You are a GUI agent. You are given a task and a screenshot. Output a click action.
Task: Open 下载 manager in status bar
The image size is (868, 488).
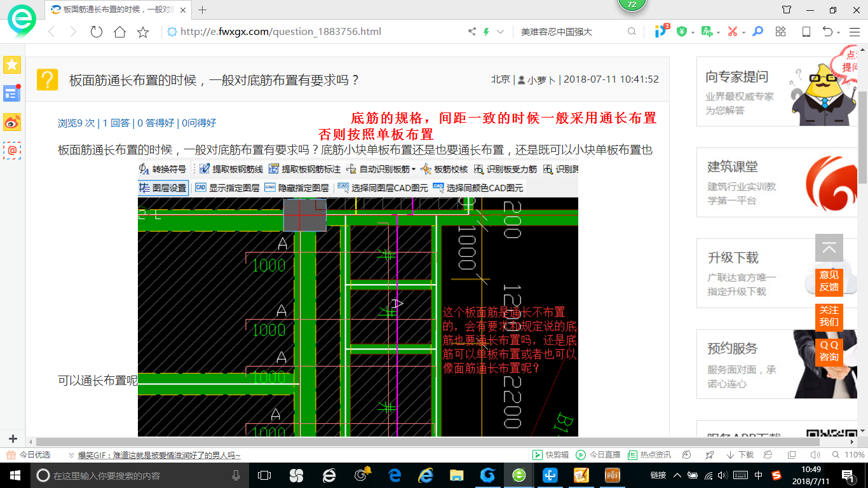point(740,455)
